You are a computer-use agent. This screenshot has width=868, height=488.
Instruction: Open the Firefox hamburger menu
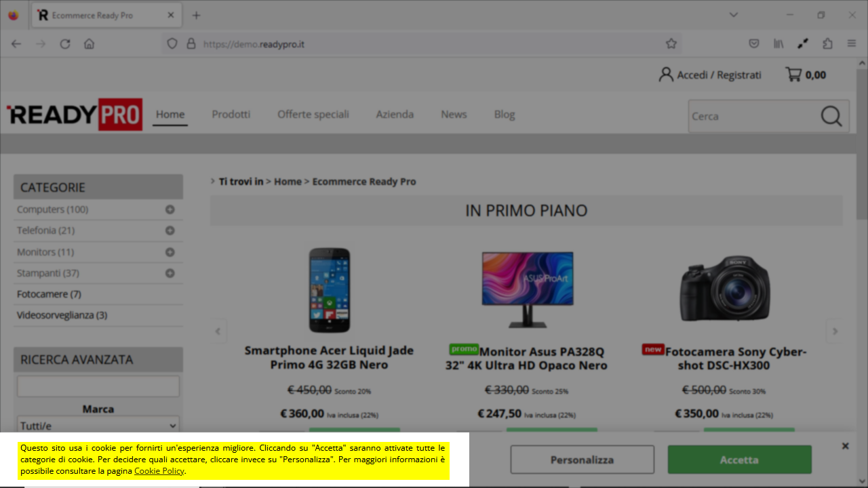[852, 43]
